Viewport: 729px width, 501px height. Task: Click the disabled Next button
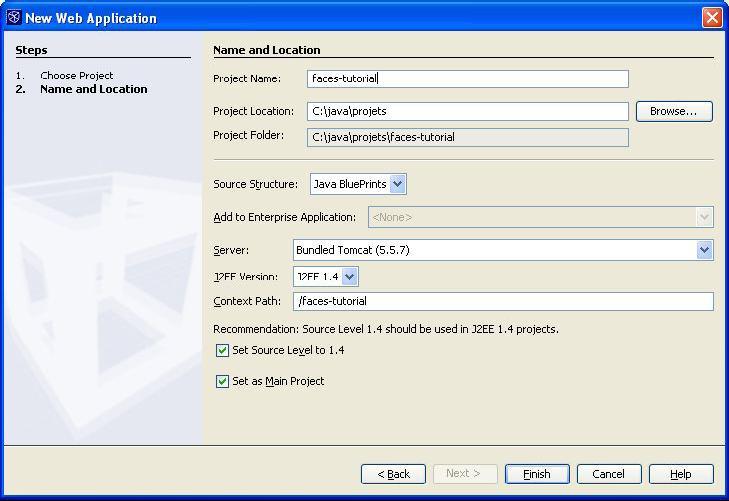point(463,474)
